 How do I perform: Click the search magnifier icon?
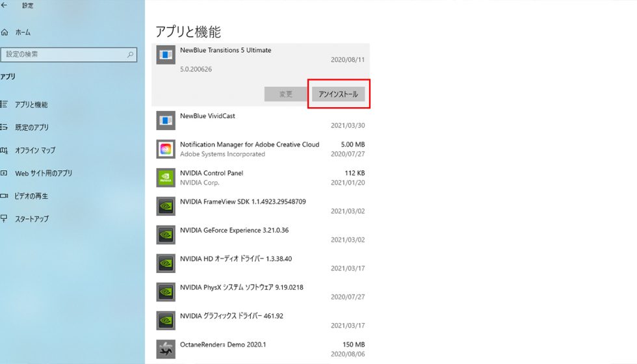pos(130,55)
